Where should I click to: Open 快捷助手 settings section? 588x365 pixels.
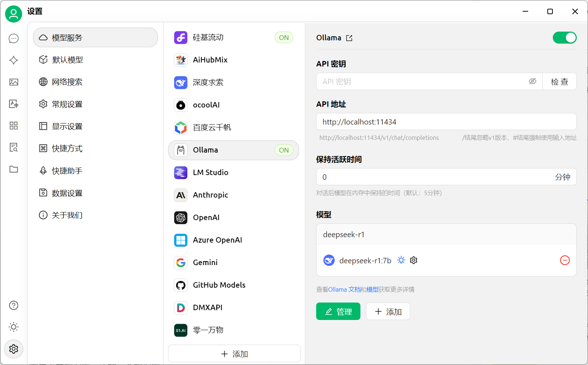click(95, 171)
